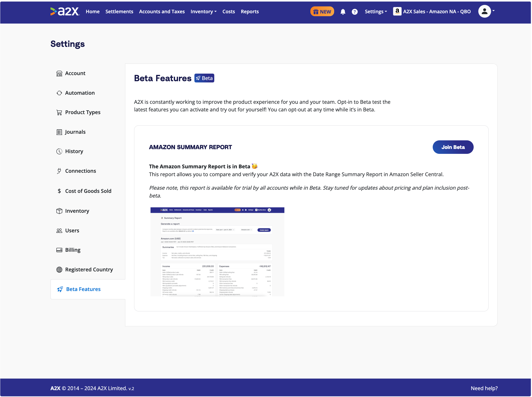This screenshot has height=397, width=532.
Task: Click the orange NEW button
Action: pyautogui.click(x=322, y=12)
